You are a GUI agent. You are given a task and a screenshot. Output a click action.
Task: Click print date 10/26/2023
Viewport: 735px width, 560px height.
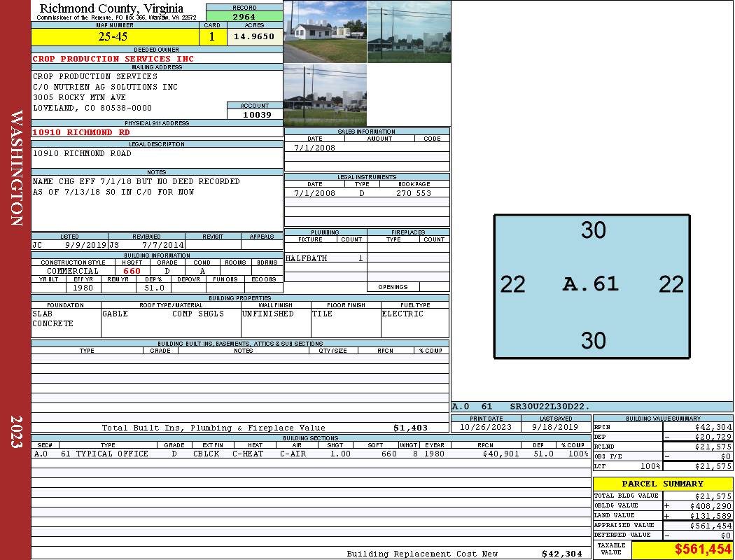click(486, 428)
